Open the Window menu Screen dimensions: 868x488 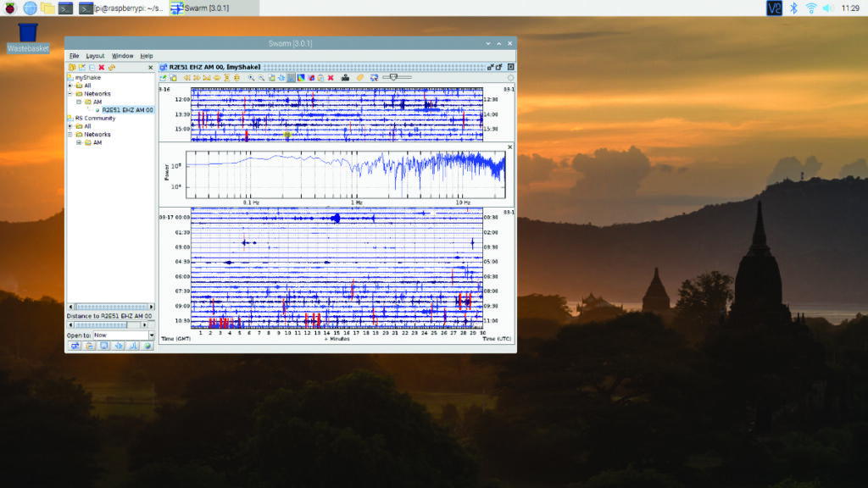(x=121, y=56)
